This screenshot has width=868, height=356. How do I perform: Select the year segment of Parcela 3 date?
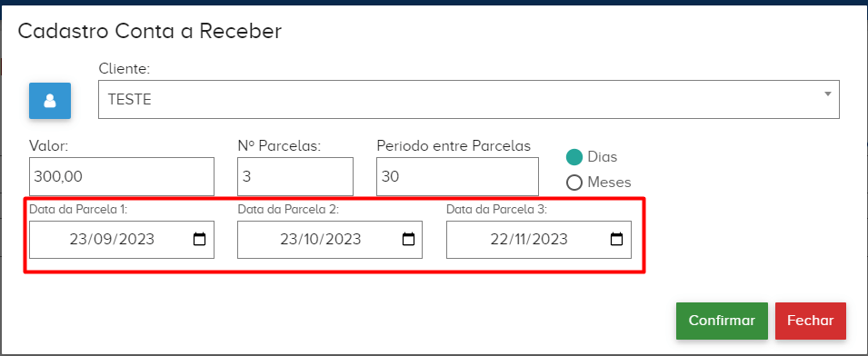(549, 240)
